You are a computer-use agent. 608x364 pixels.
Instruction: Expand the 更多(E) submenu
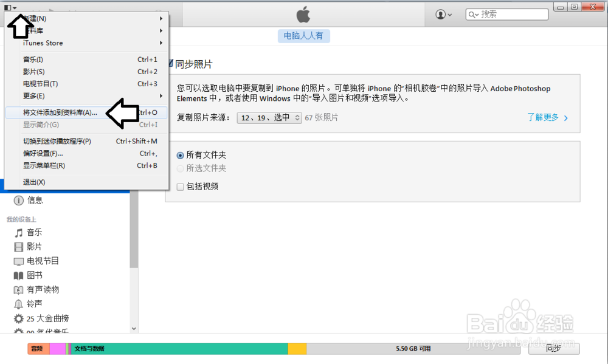[x=86, y=96]
